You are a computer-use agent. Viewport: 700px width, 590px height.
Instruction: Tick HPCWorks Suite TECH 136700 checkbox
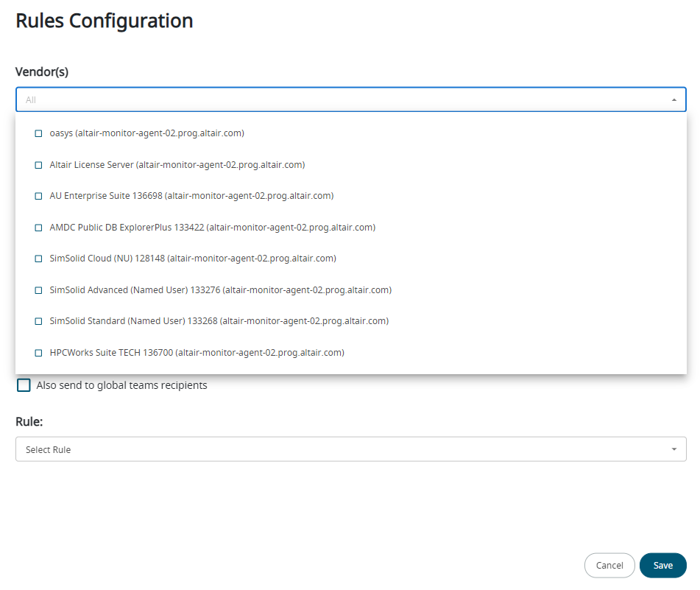(x=38, y=353)
